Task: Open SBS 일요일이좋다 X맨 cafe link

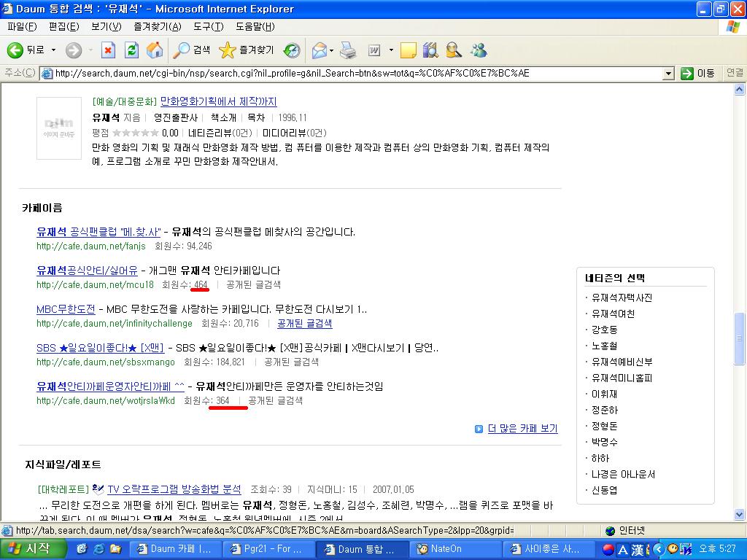Action: (101, 348)
